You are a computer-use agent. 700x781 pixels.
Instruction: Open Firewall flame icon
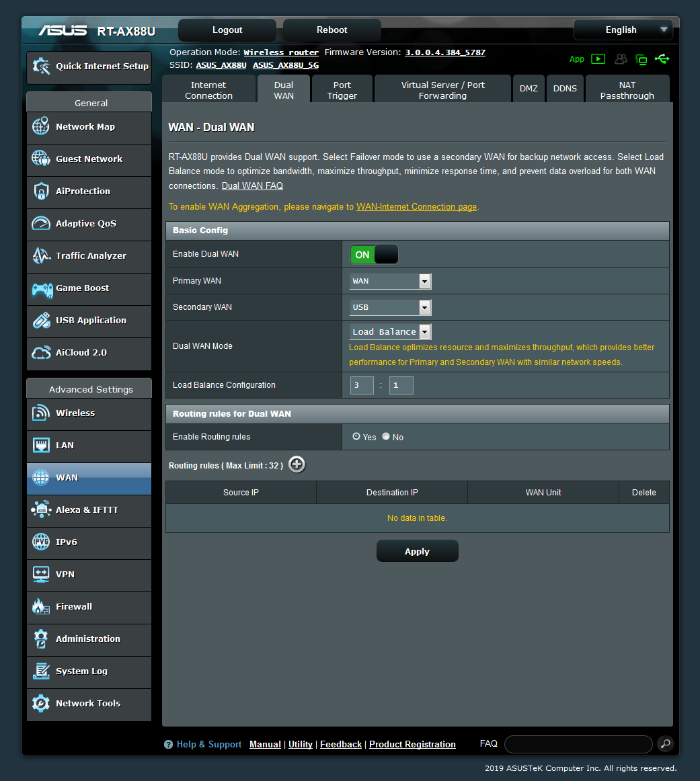point(41,606)
